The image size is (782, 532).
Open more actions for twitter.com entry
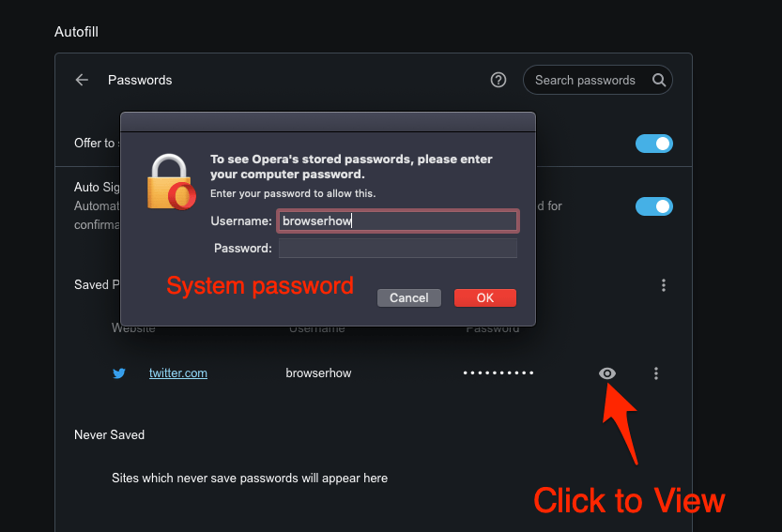click(x=656, y=373)
